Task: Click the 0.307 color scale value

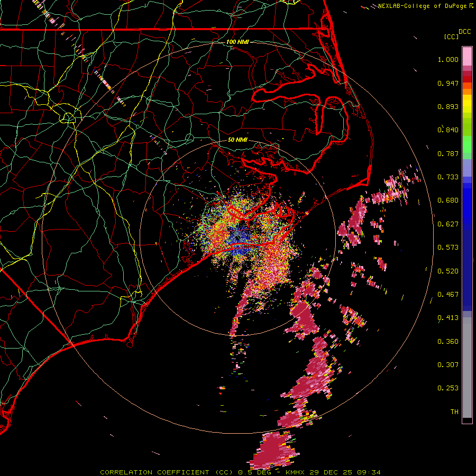Action: (x=448, y=365)
